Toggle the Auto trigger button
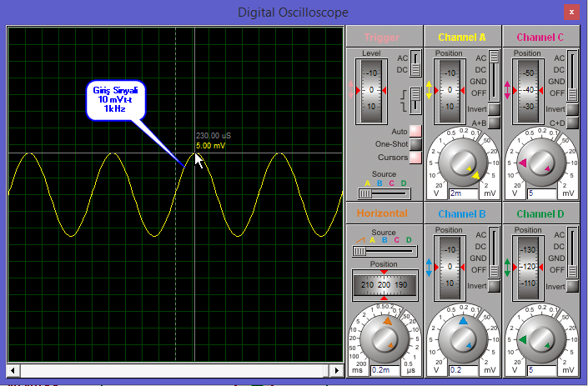The height and width of the screenshot is (386, 588). (x=415, y=132)
